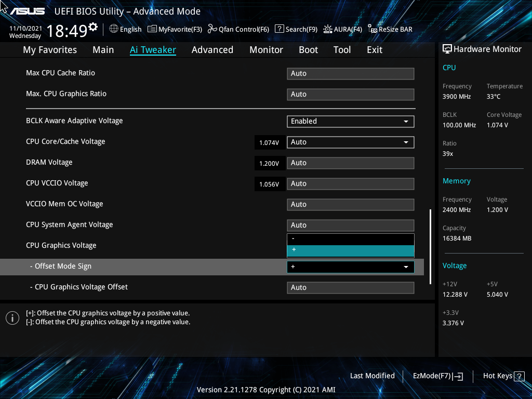Click the 1.200V DRAM voltage readout

[269, 164]
